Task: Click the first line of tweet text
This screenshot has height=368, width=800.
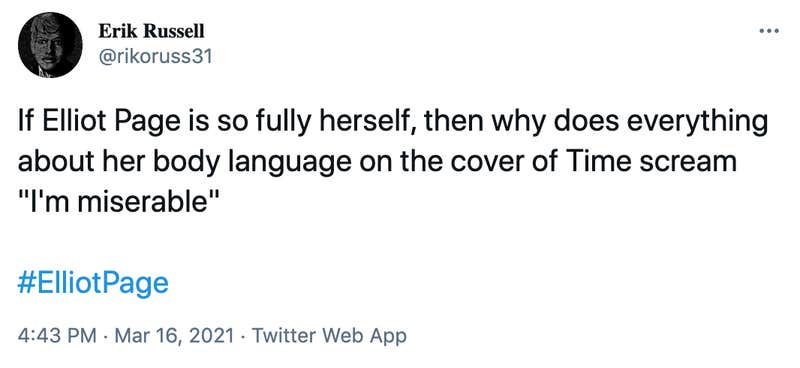Action: (392, 125)
